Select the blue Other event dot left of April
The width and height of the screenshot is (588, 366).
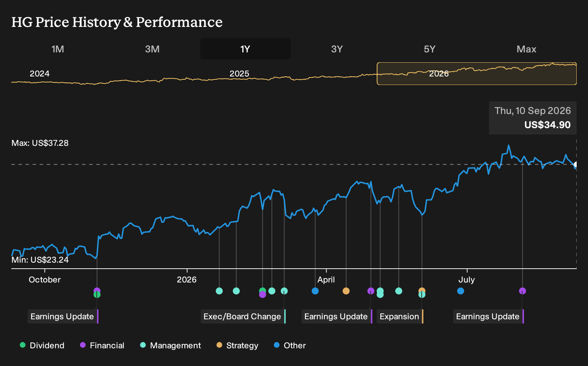315,291
